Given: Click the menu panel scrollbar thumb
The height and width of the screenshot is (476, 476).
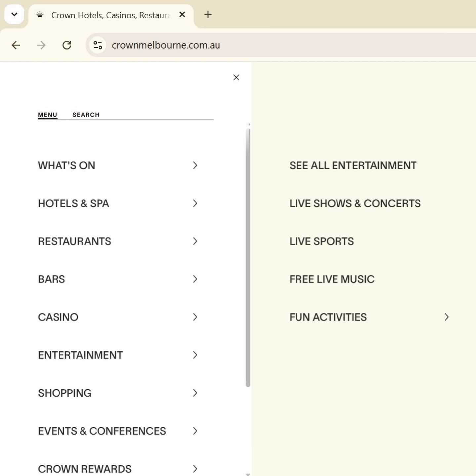Looking at the screenshot, I should click(x=248, y=258).
